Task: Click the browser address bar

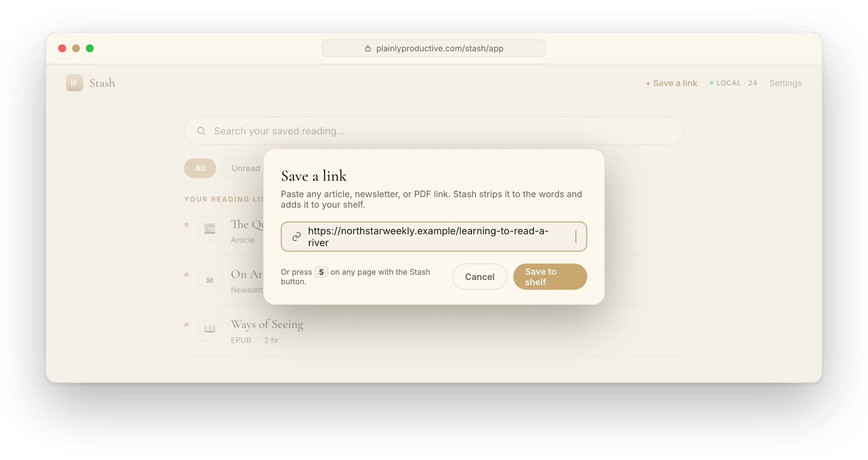Action: tap(434, 48)
